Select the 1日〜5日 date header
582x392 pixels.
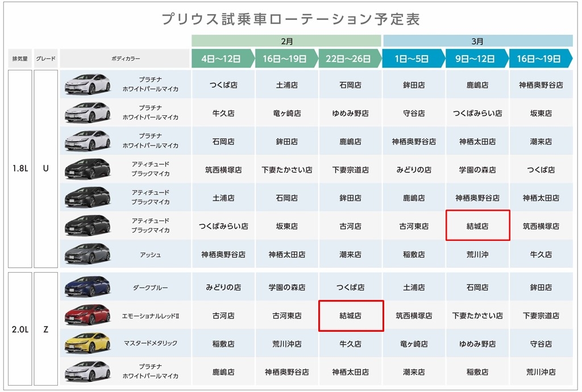point(414,59)
